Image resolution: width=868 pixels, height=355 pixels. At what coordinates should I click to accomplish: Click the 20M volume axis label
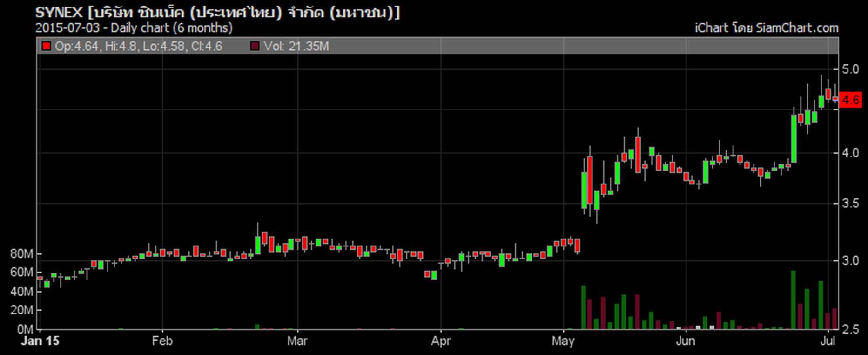(21, 310)
